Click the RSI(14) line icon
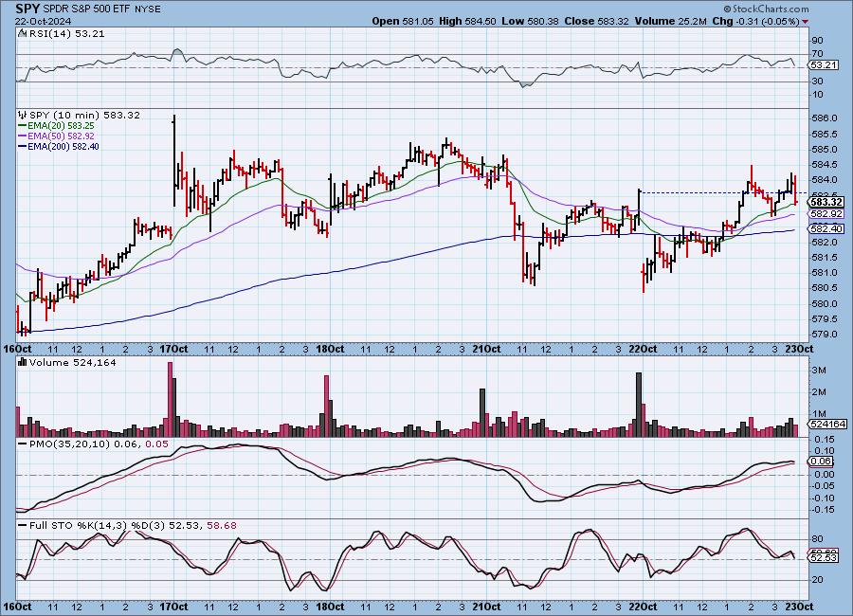Screen dimensions: 853x616 [22, 33]
